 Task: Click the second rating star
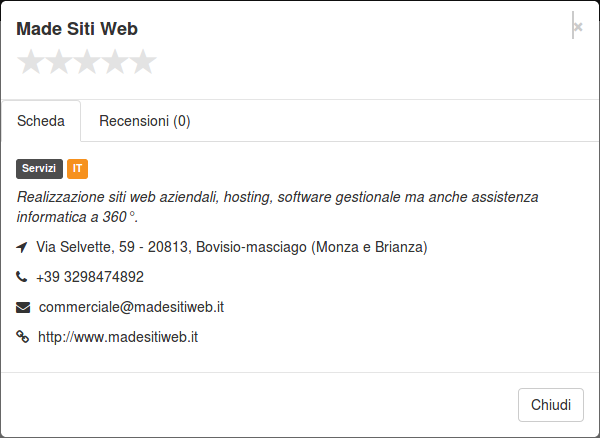[x=59, y=62]
